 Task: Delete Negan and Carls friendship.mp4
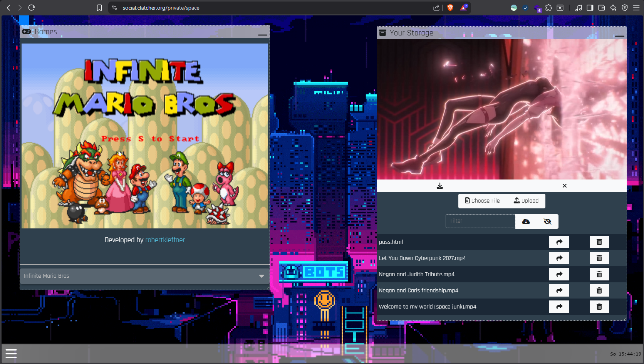599,290
